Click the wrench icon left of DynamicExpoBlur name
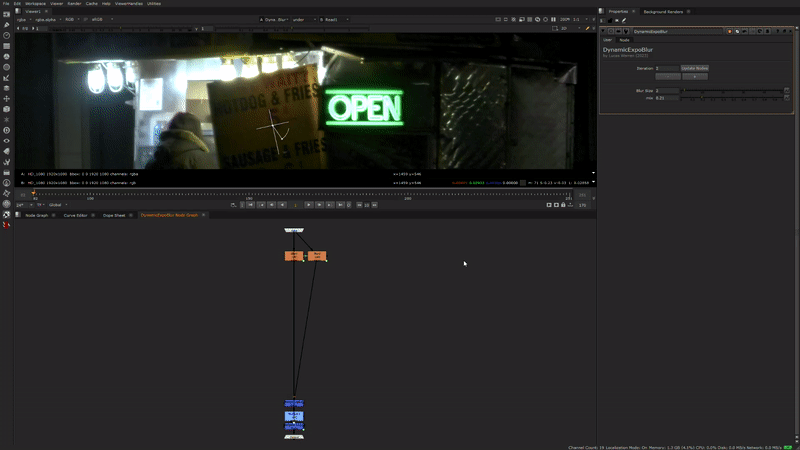 [626, 31]
